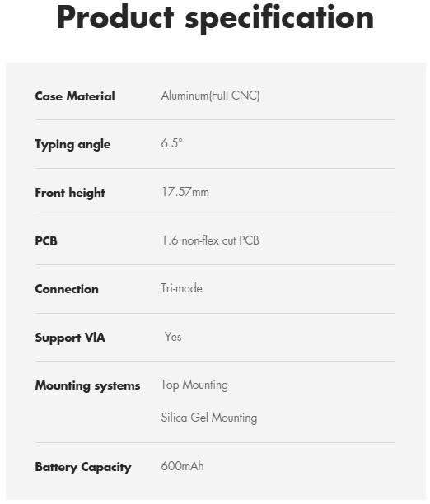
Task: Select the Front height label
Action: click(70, 193)
